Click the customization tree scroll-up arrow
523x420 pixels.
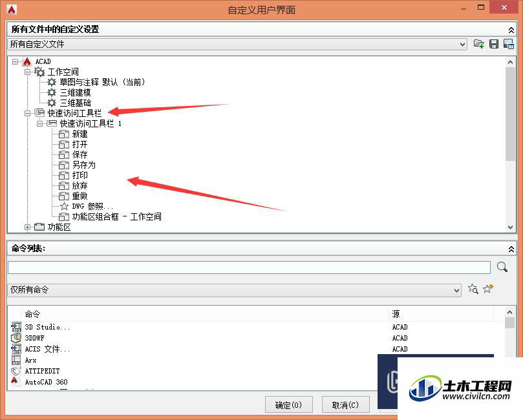(x=510, y=62)
